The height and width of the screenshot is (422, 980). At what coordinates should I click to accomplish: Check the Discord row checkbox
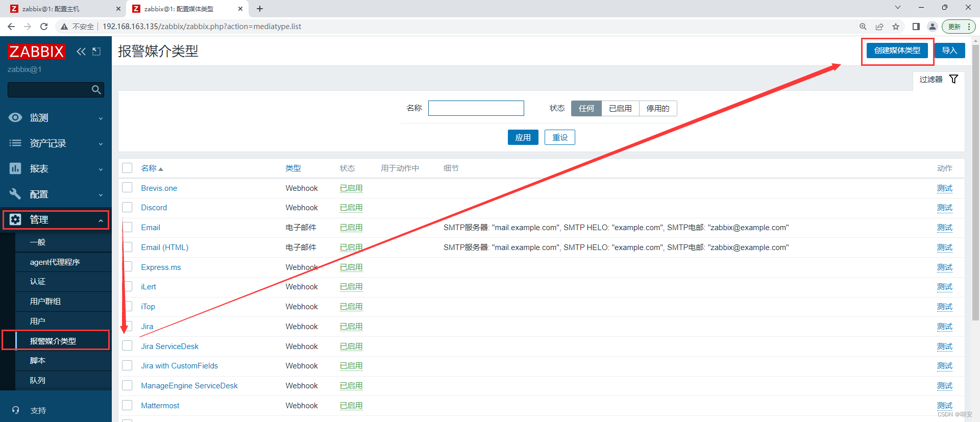pos(127,207)
